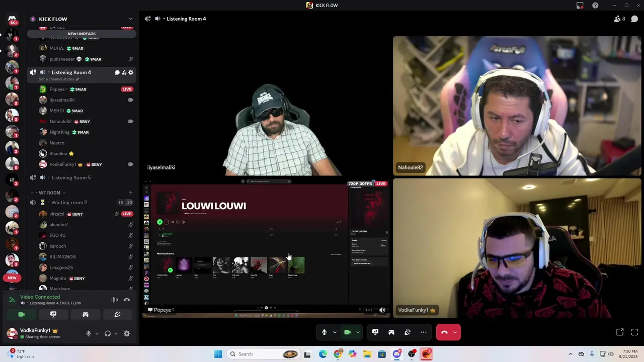This screenshot has width=644, height=362.
Task: Open disconnect options arrow beside hang-up
Action: click(455, 332)
